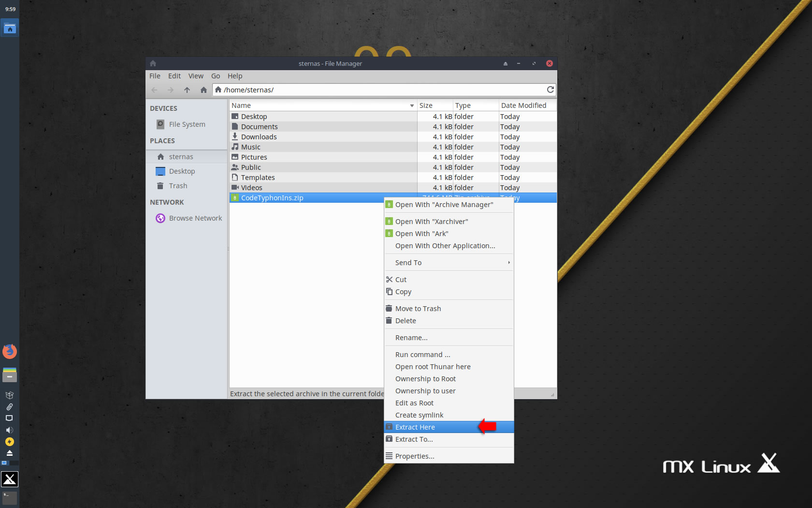Viewport: 812px width, 508px height.
Task: Sort by Name column header
Action: [323, 105]
